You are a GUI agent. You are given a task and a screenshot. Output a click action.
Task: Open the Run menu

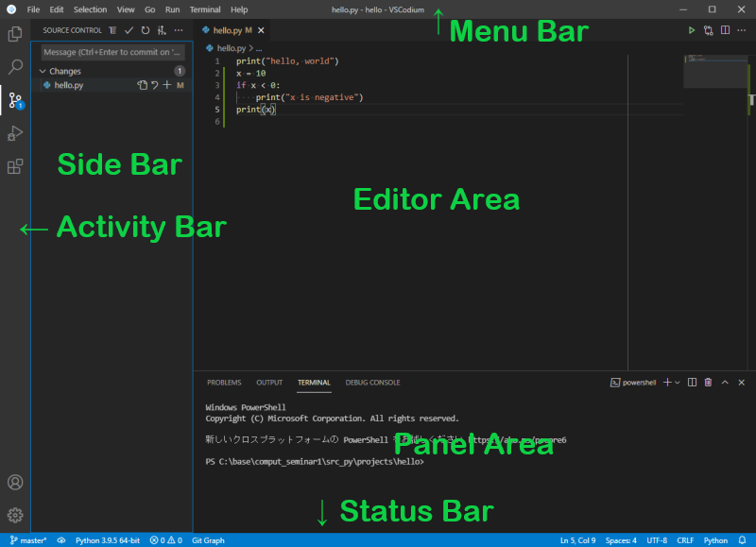[172, 9]
